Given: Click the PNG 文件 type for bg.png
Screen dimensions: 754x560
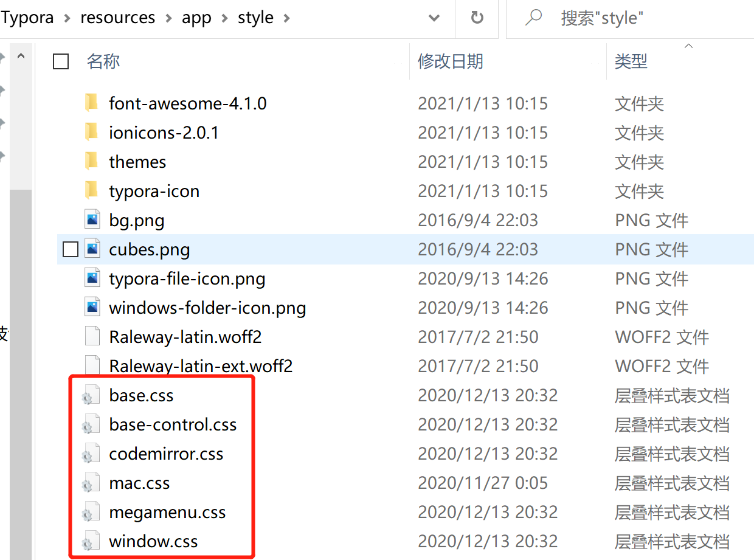Looking at the screenshot, I should click(651, 220).
